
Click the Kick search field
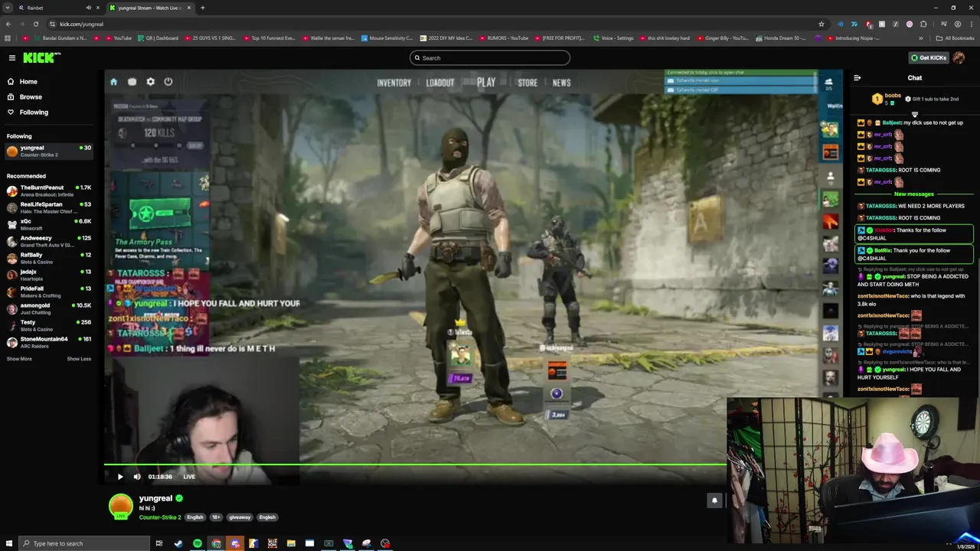point(490,58)
